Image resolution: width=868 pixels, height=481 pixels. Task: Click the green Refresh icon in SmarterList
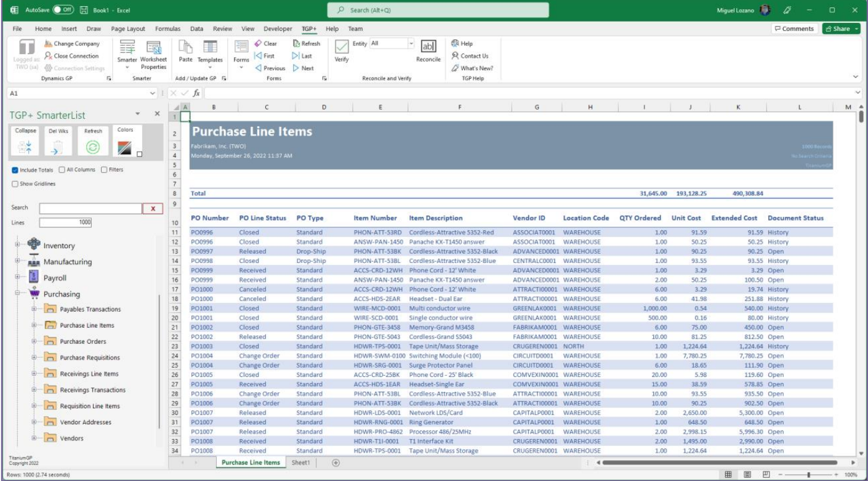point(93,147)
